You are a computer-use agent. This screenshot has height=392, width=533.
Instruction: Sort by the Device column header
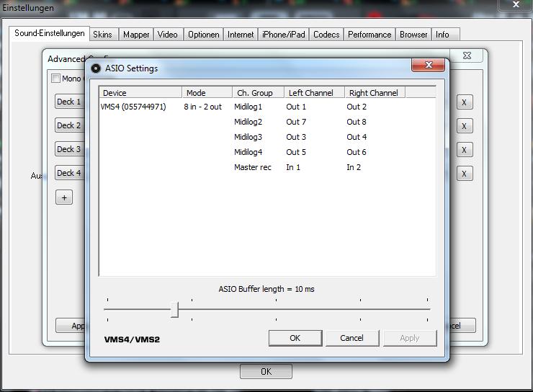point(140,93)
